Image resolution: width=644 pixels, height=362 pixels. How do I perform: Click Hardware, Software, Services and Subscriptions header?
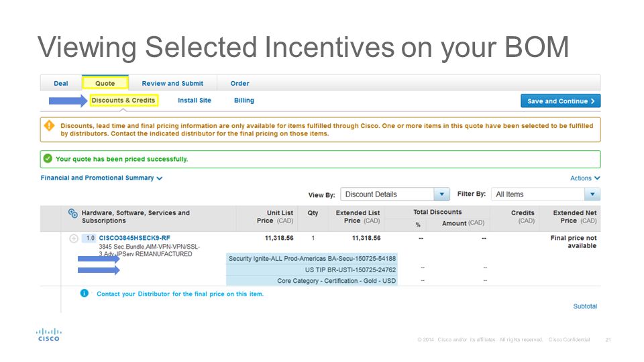(x=136, y=217)
